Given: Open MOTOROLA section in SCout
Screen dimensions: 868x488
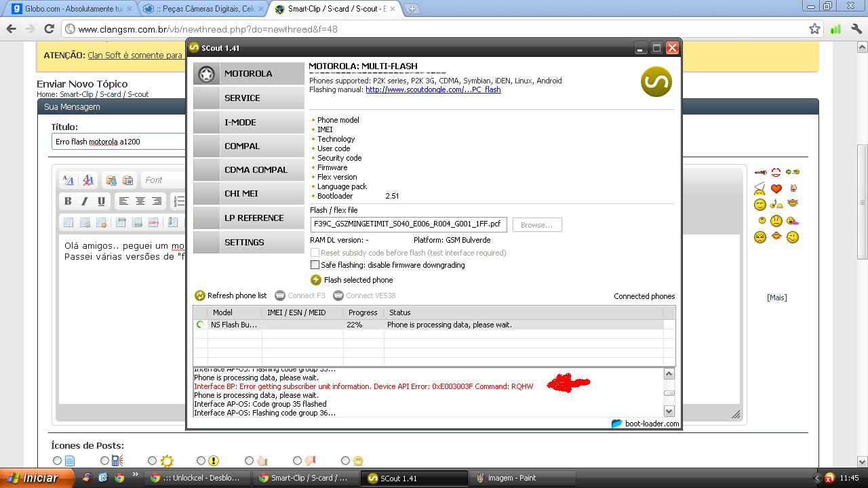Looking at the screenshot, I should pyautogui.click(x=248, y=74).
